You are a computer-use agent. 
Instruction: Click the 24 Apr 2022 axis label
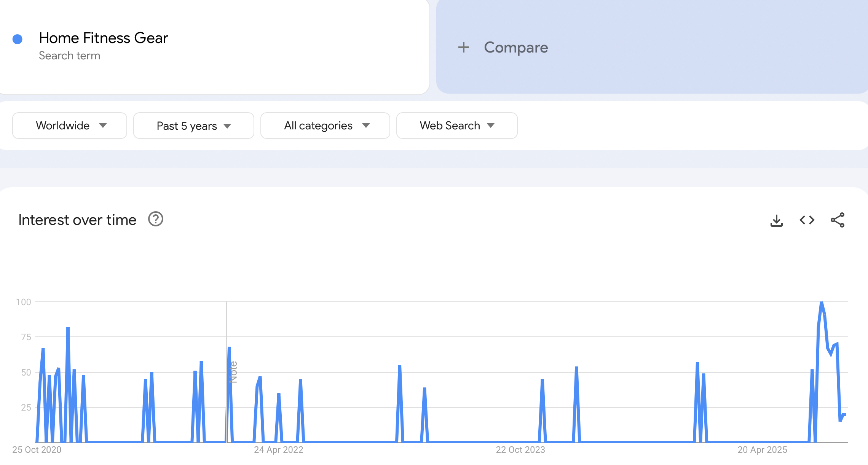278,449
